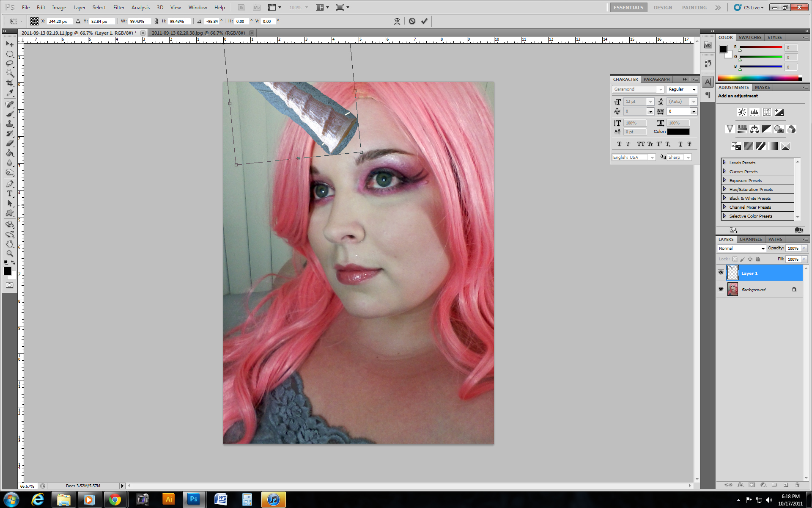Open the Analysis menu
Screen dimensions: 812x508
[x=140, y=8]
